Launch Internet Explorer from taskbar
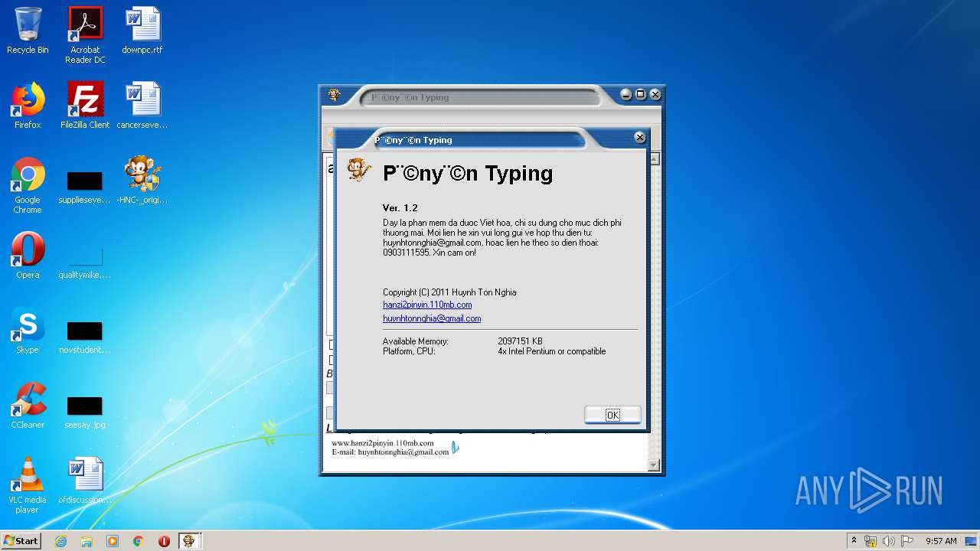This screenshot has height=551, width=980. tap(60, 541)
